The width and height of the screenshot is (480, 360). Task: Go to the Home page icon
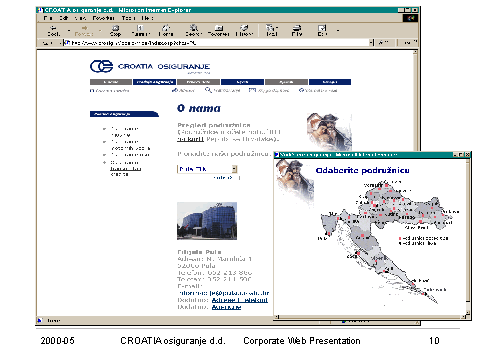[166, 30]
